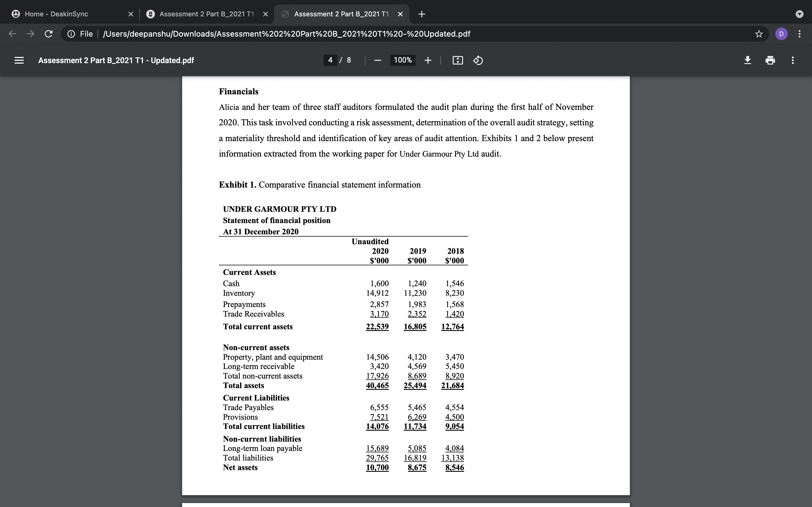
Task: Bookmark this PDF page
Action: [x=758, y=34]
